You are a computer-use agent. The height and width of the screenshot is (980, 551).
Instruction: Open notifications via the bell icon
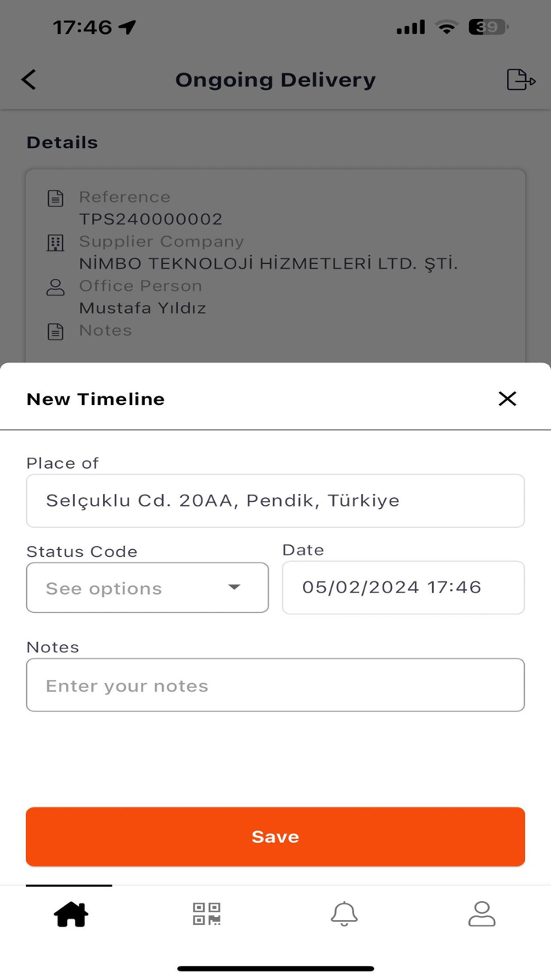coord(344,914)
